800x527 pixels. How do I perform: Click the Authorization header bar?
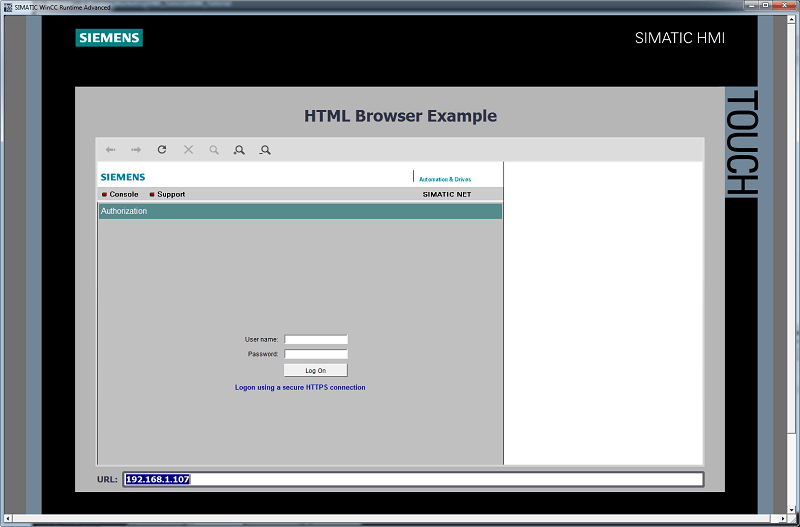[301, 211]
